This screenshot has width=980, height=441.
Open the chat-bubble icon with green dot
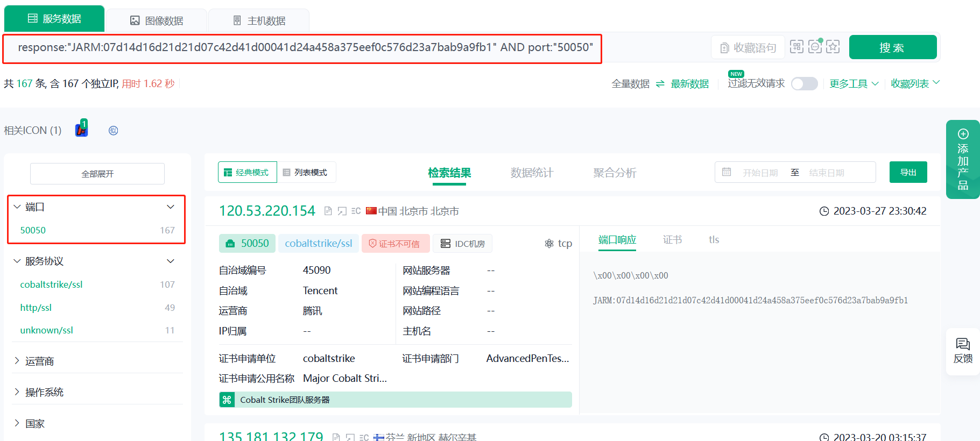[x=815, y=47]
